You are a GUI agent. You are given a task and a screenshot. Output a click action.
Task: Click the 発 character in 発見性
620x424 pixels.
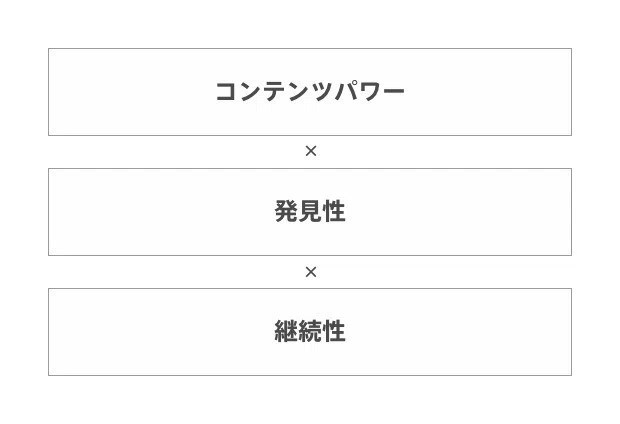point(286,211)
